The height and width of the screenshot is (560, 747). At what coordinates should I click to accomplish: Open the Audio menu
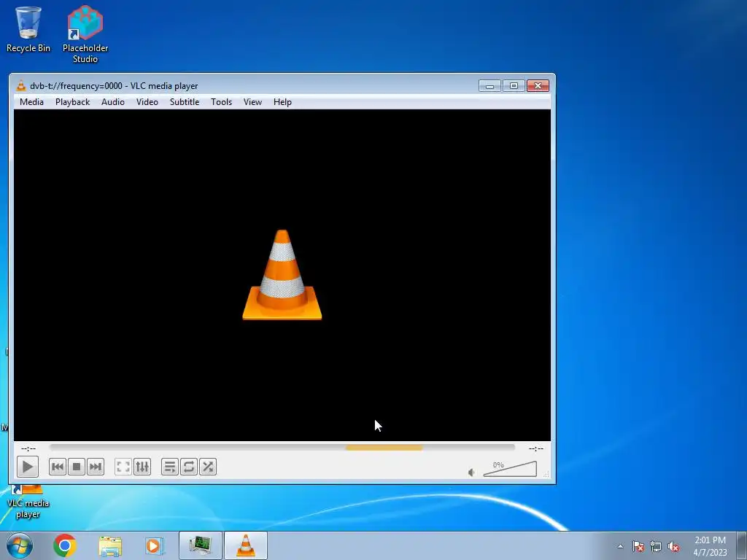tap(113, 102)
